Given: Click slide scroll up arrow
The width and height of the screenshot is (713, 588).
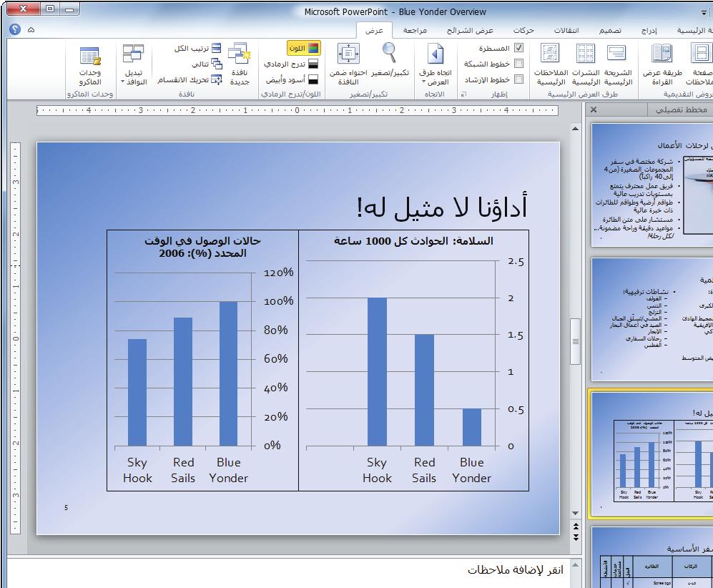Looking at the screenshot, I should point(575,129).
